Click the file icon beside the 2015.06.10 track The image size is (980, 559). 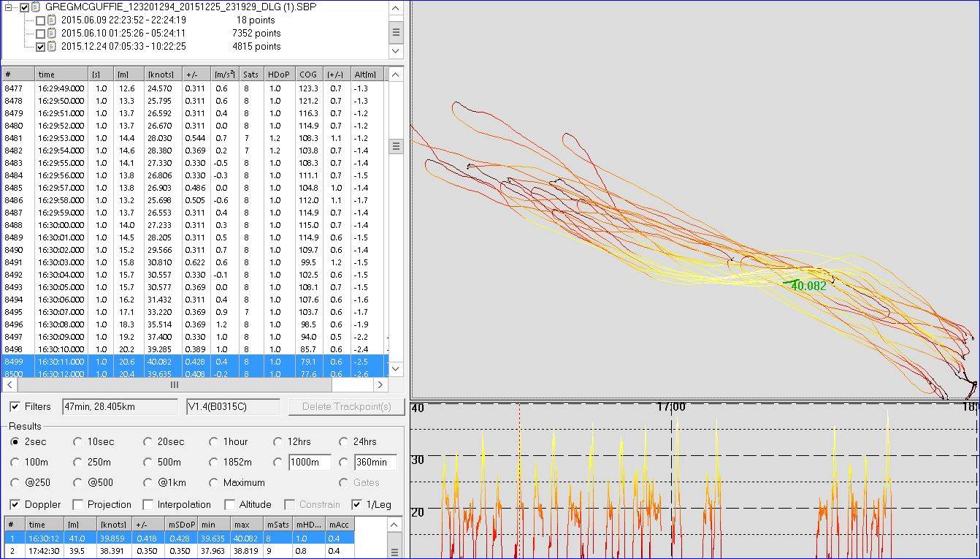click(52, 34)
